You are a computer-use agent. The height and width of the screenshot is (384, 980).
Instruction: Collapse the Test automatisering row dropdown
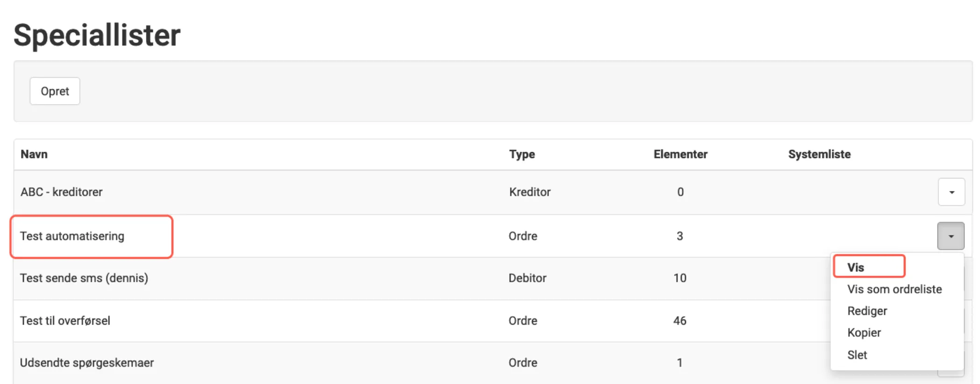(x=951, y=236)
